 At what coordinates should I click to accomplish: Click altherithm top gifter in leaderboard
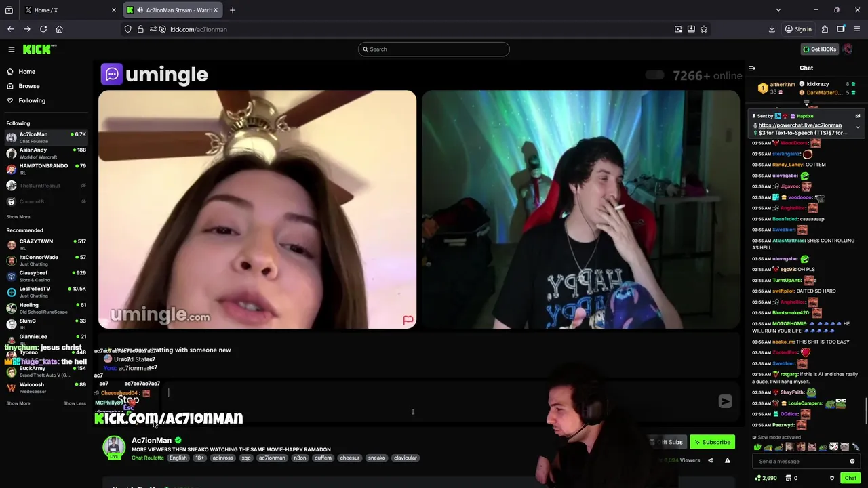[x=777, y=88]
